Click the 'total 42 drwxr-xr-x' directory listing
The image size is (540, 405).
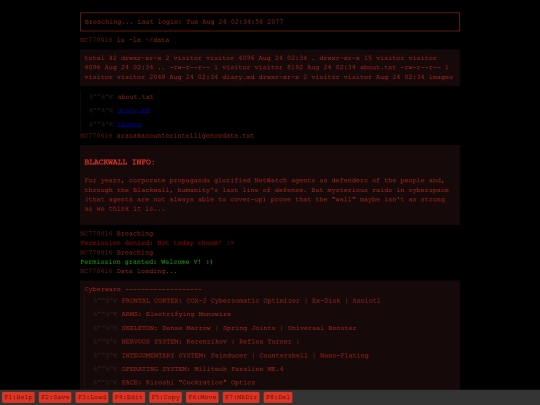pyautogui.click(x=270, y=68)
